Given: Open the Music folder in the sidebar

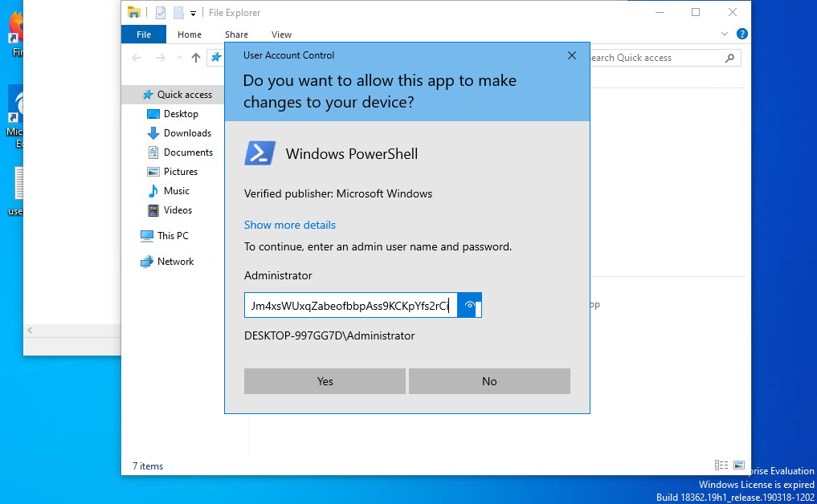Looking at the screenshot, I should click(x=176, y=191).
